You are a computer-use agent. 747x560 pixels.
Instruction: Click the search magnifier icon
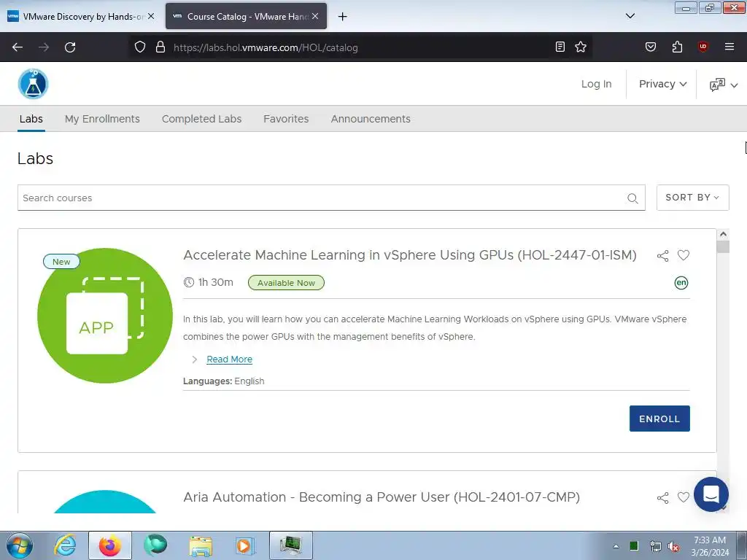coord(632,198)
